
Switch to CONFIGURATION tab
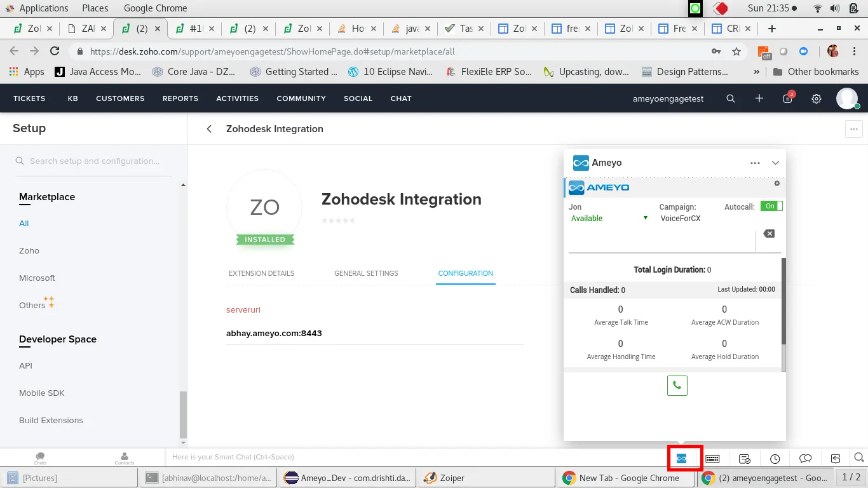pyautogui.click(x=465, y=273)
